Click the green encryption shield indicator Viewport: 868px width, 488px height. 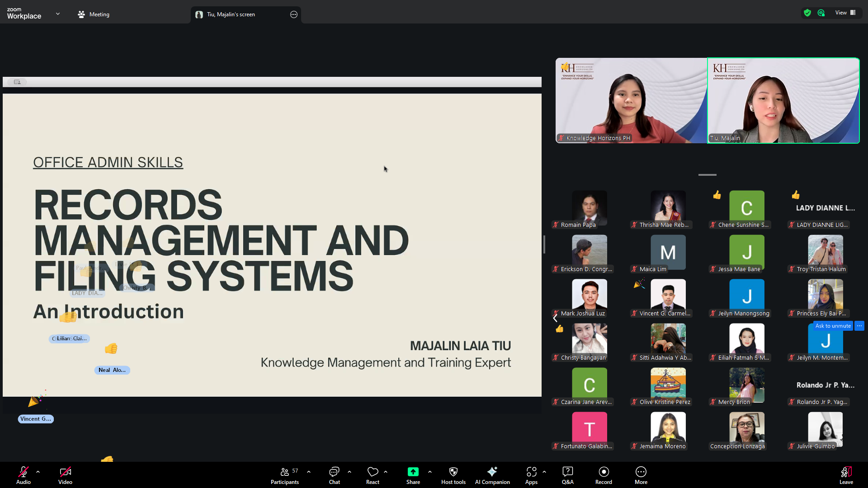pyautogui.click(x=807, y=13)
